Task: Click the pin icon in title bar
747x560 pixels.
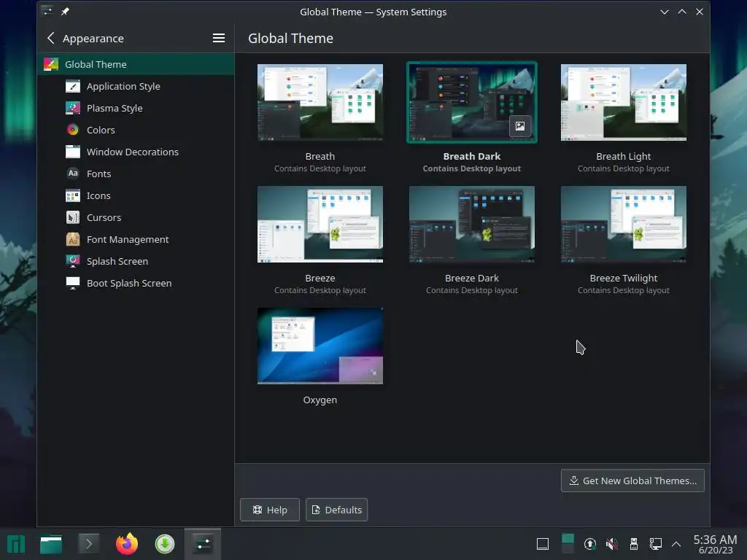Action: (x=65, y=12)
